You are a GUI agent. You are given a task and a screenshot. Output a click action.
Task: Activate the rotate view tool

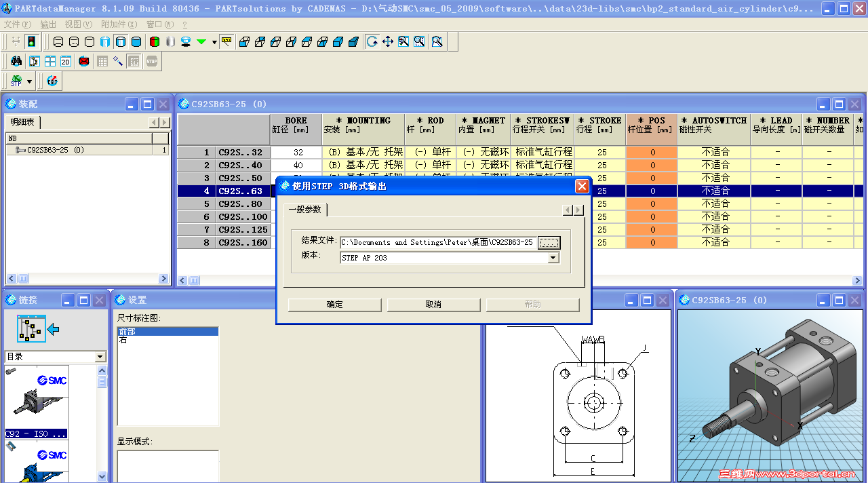pyautogui.click(x=372, y=41)
